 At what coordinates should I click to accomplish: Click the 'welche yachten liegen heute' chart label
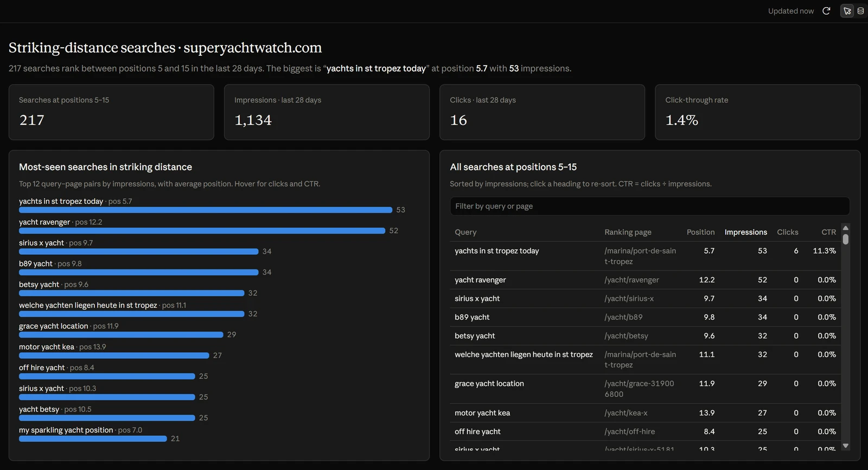(103, 305)
